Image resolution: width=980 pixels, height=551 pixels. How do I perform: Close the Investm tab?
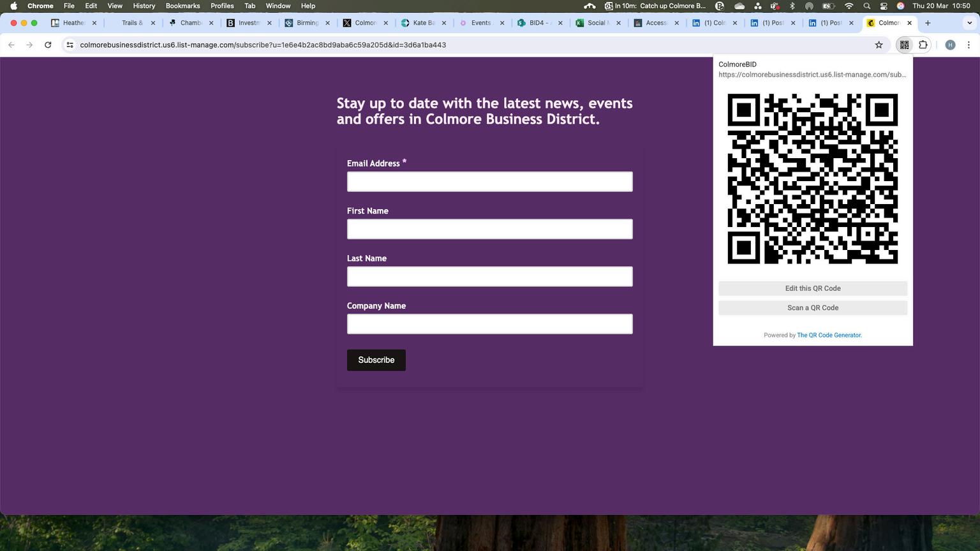[x=269, y=23]
